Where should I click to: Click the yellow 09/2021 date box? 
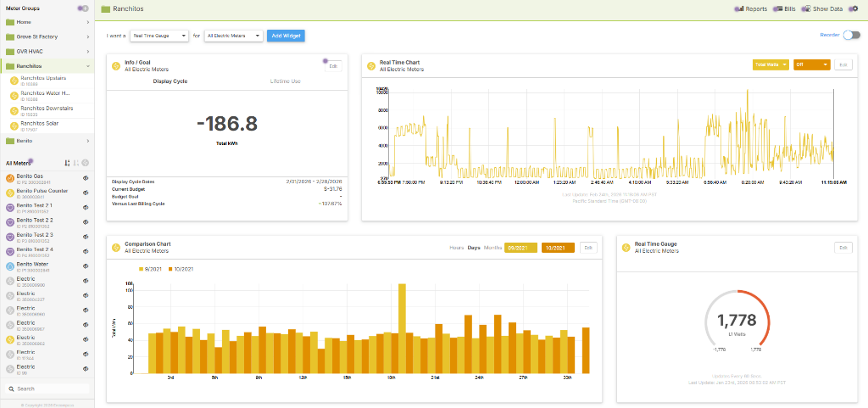click(520, 248)
